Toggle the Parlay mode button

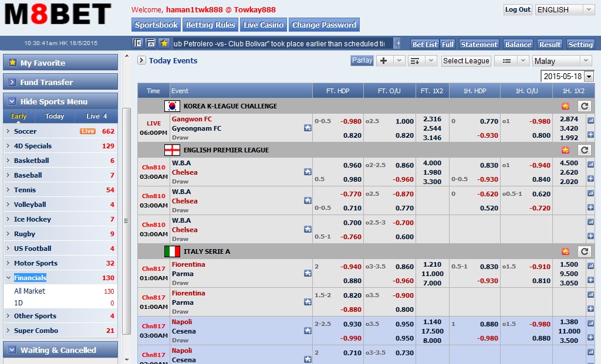coord(362,60)
